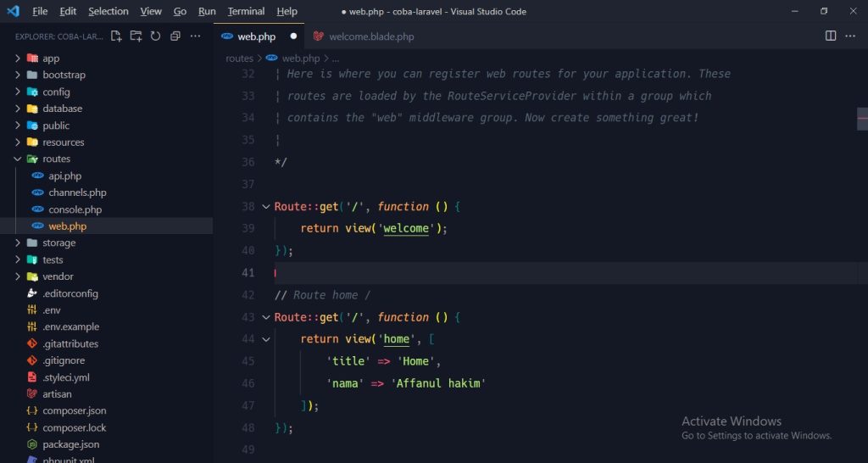Refresh the Explorer file tree
Screen dimensions: 868x463
[x=155, y=36]
